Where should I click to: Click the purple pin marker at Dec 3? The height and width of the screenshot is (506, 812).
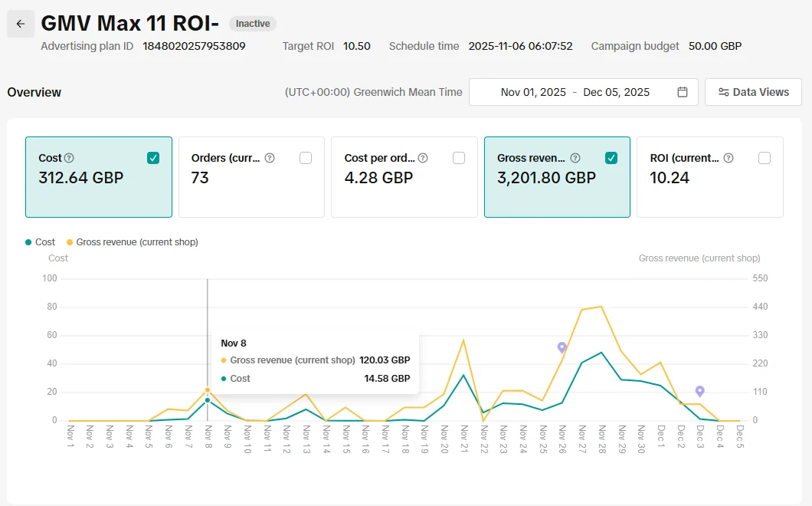[x=699, y=391]
